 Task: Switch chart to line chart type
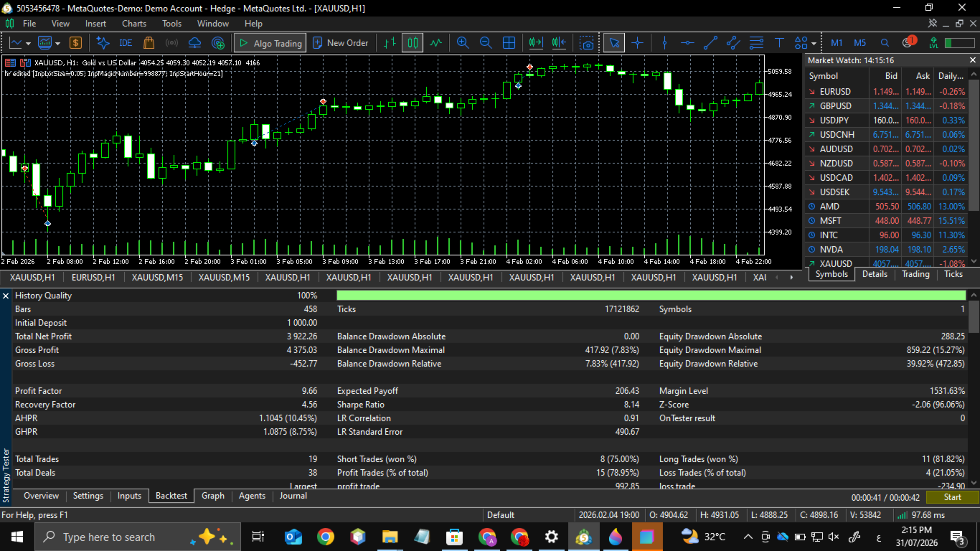coord(435,43)
